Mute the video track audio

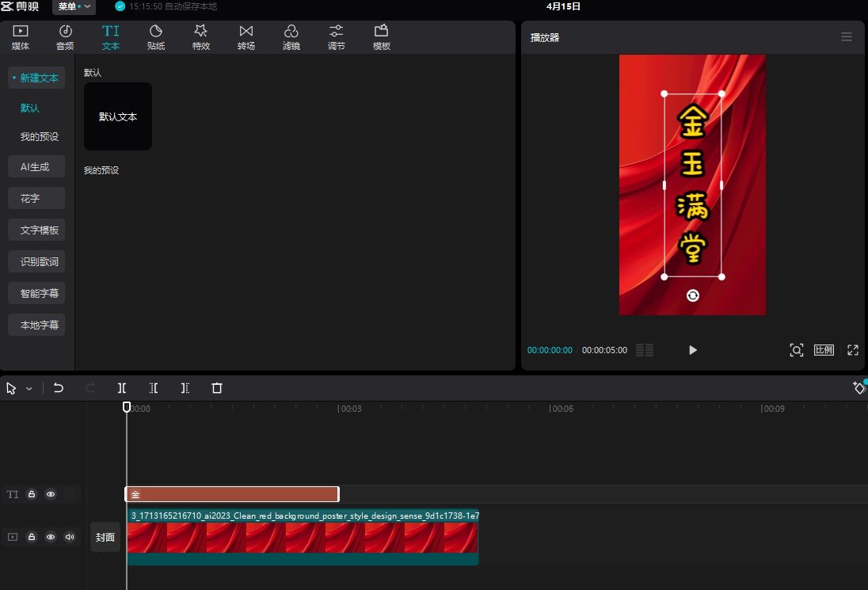tap(70, 537)
